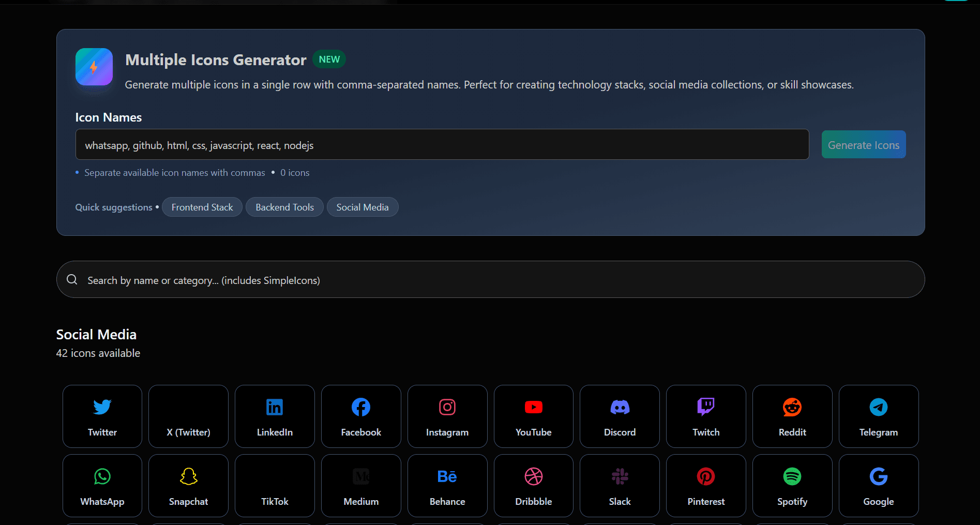
Task: Select the YouTube play icon
Action: click(533, 407)
